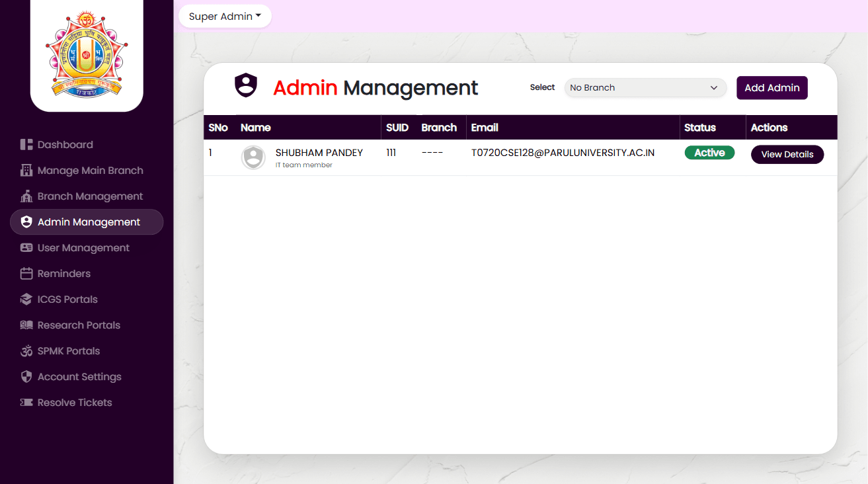Click the Reminders calendar icon
Viewport: 868px width, 484px height.
click(26, 274)
